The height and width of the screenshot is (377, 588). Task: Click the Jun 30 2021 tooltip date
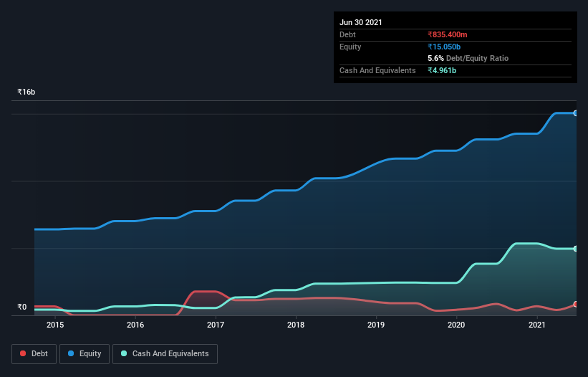(361, 22)
